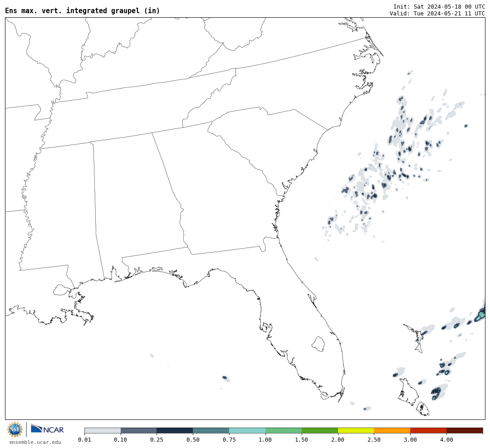Click the 'Valid: Tue 2024-05-21 11 UTC' text
Screen dimensions: 490x448
[437, 14]
